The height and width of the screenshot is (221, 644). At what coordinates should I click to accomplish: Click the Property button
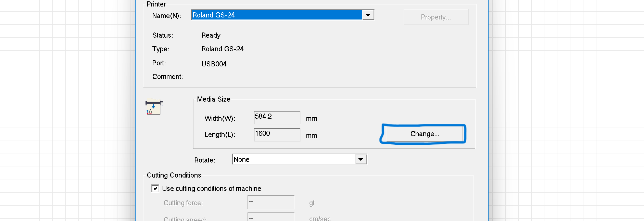[435, 17]
